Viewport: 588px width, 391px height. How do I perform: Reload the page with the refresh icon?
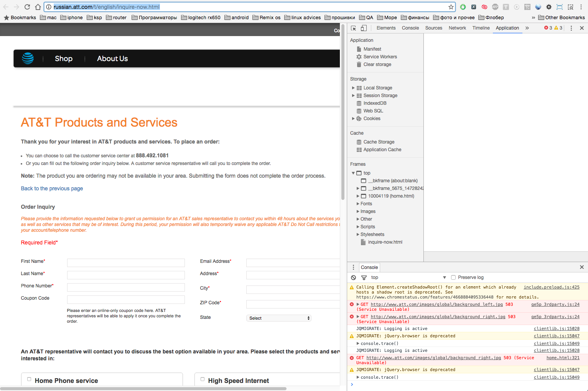point(27,7)
